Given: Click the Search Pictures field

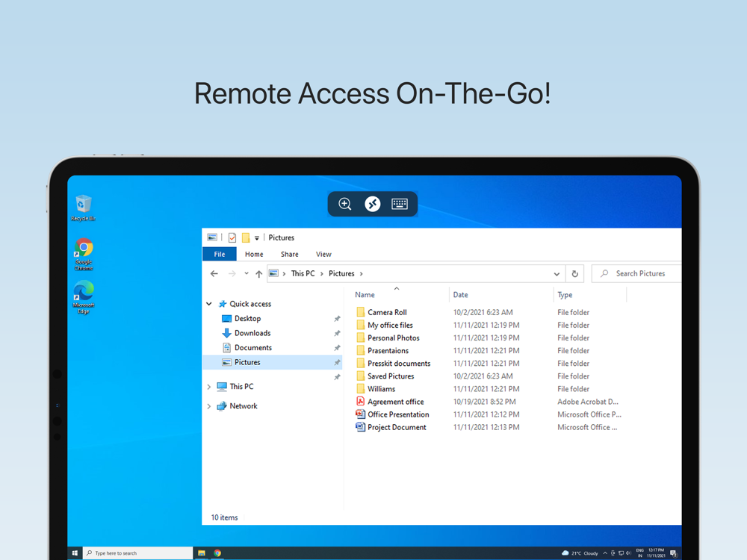Looking at the screenshot, I should click(637, 274).
